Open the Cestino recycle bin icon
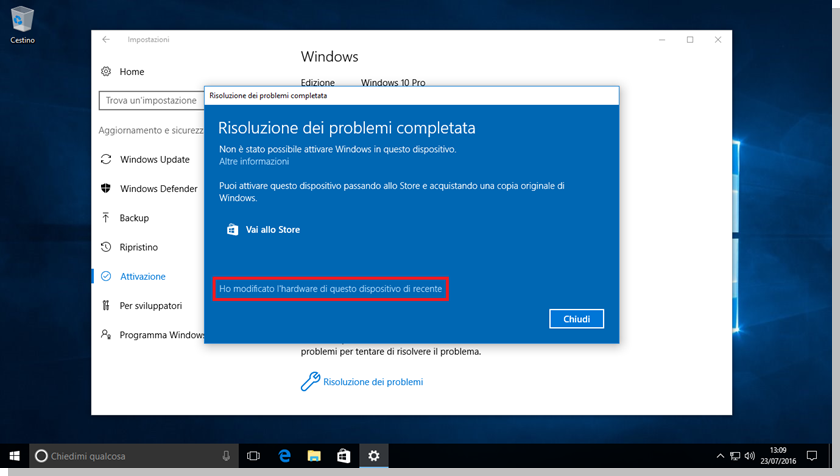 pyautogui.click(x=22, y=25)
